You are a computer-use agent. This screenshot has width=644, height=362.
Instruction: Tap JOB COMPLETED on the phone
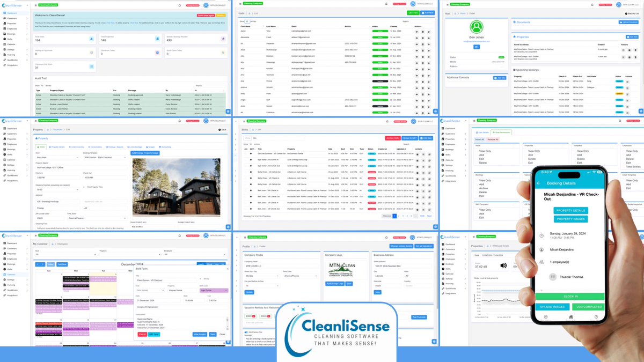coord(588,307)
